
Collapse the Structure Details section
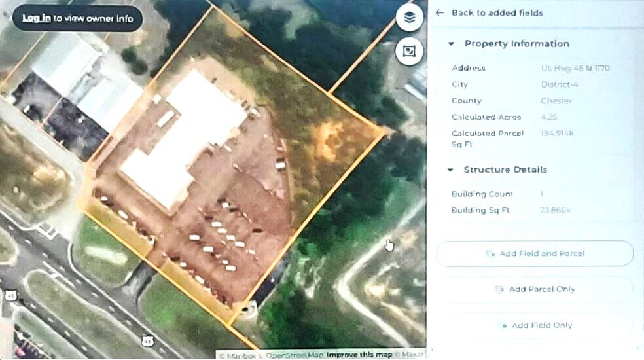pyautogui.click(x=450, y=170)
